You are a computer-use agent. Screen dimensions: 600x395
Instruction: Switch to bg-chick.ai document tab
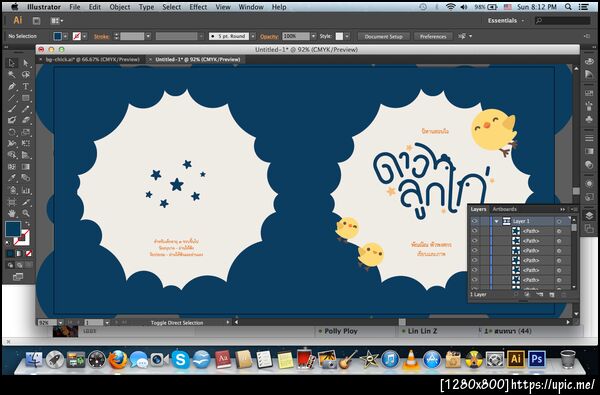click(x=92, y=59)
